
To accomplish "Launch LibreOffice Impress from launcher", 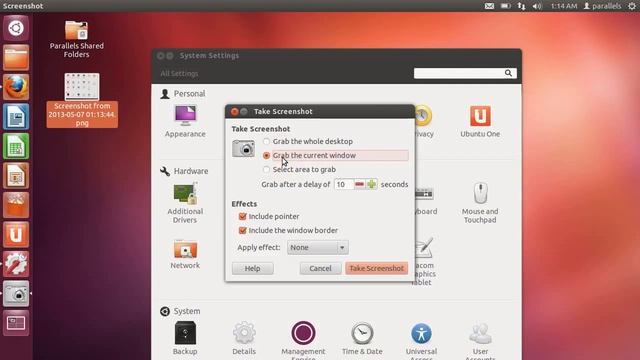I will [16, 176].
